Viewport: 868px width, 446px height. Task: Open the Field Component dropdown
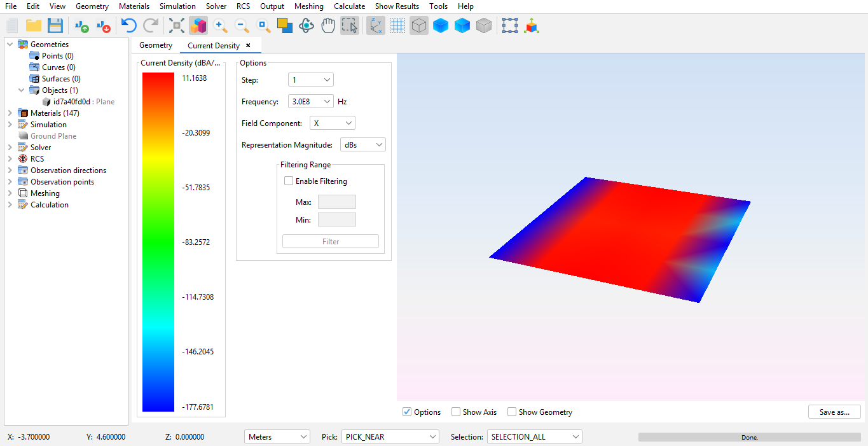[x=332, y=123]
